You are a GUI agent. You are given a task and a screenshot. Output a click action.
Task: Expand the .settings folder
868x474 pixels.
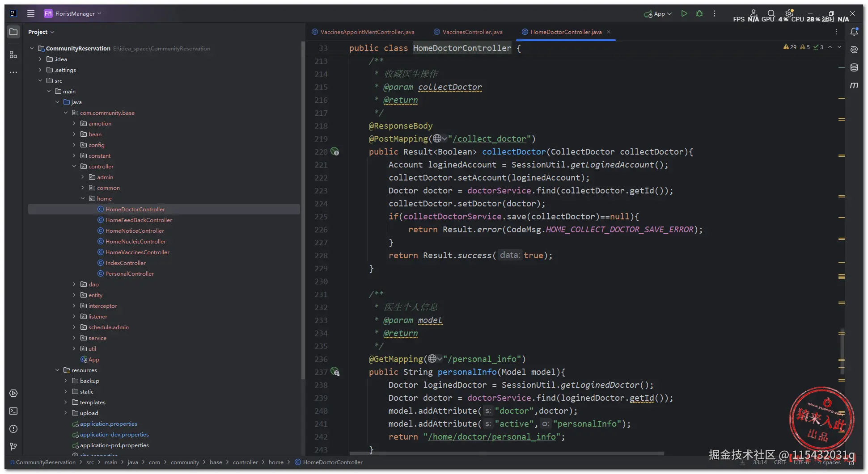40,70
